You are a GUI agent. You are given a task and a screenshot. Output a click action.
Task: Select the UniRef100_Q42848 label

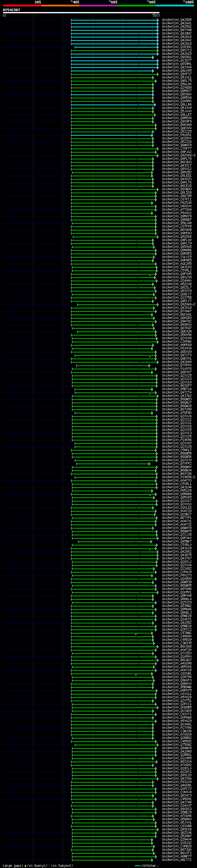click(x=176, y=751)
